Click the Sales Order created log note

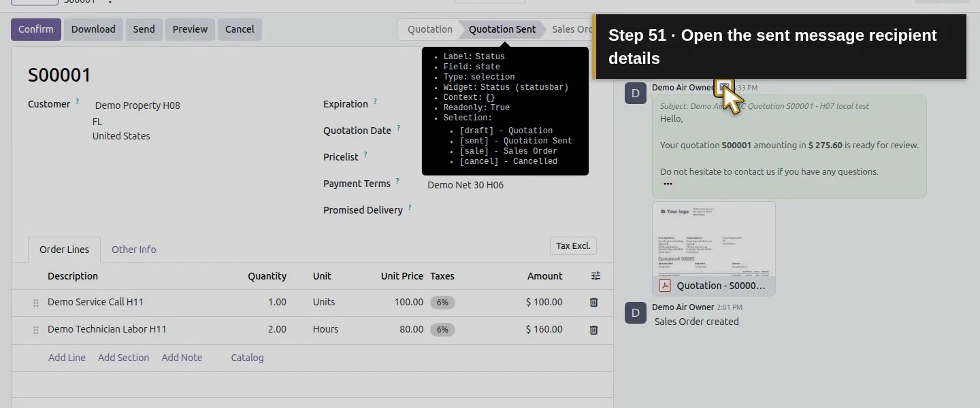(x=696, y=322)
